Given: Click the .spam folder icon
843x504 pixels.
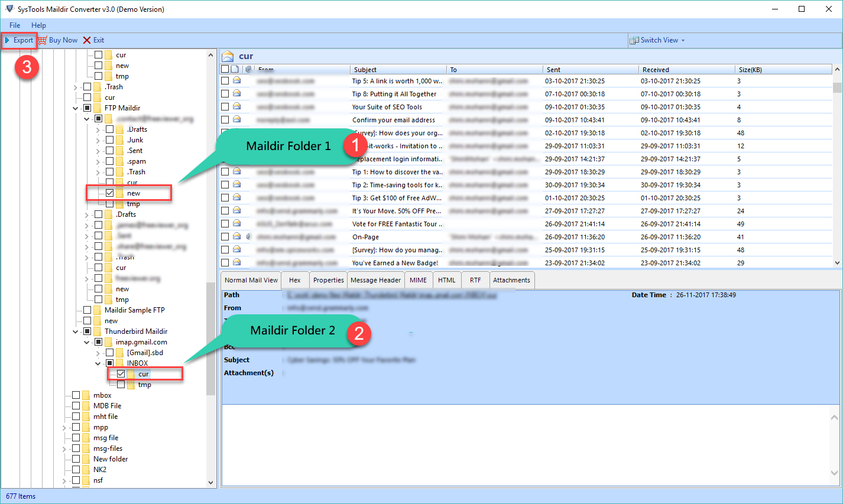Looking at the screenshot, I should tap(120, 161).
